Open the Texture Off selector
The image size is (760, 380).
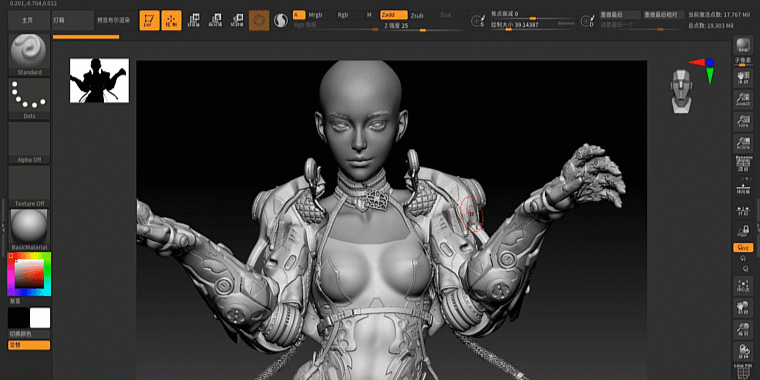pyautogui.click(x=29, y=186)
